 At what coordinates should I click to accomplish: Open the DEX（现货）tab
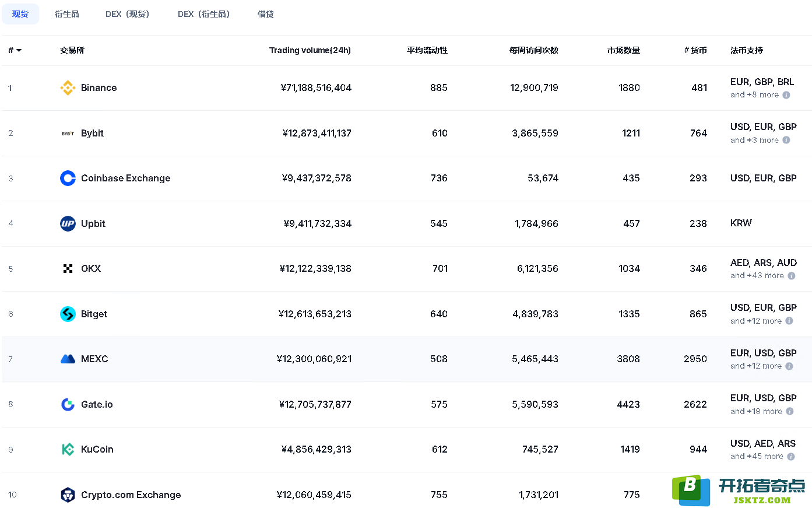(x=128, y=14)
